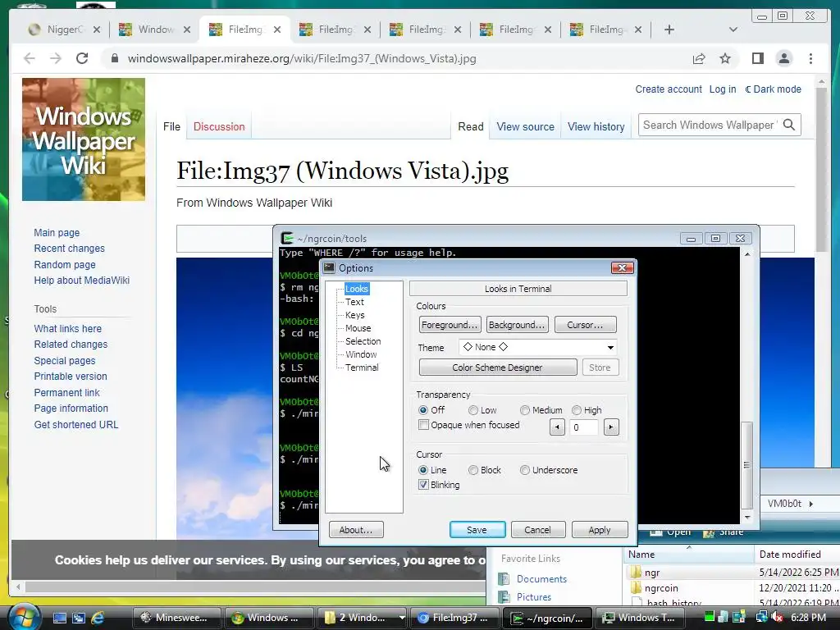
Task: Expand the 2 Windows taskbar group arrow
Action: [401, 617]
